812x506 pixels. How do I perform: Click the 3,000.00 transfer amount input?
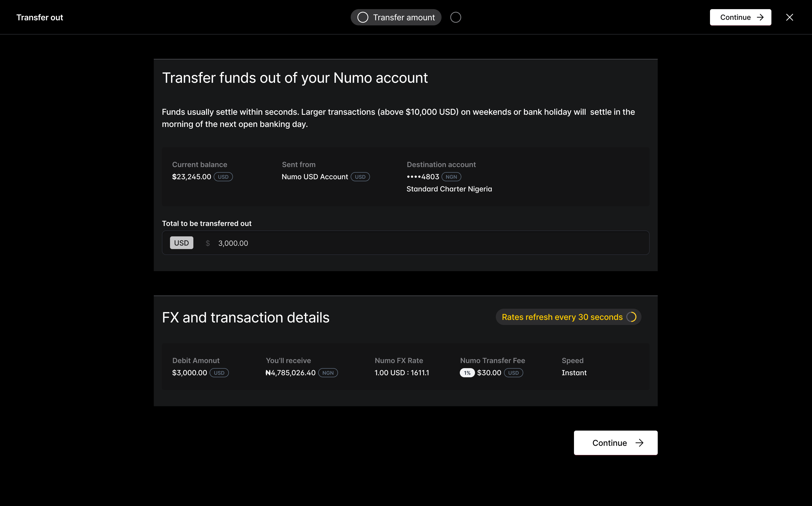click(233, 243)
